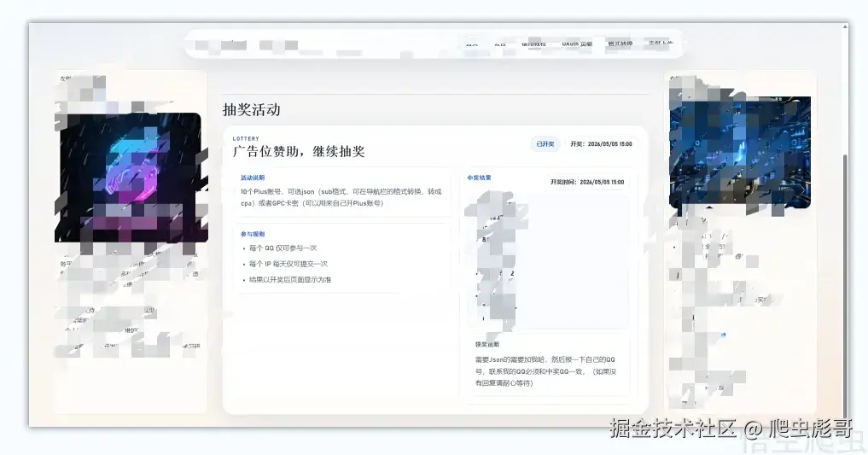Click the 参与规则 section heading
Image resolution: width=868 pixels, height=455 pixels.
[253, 234]
